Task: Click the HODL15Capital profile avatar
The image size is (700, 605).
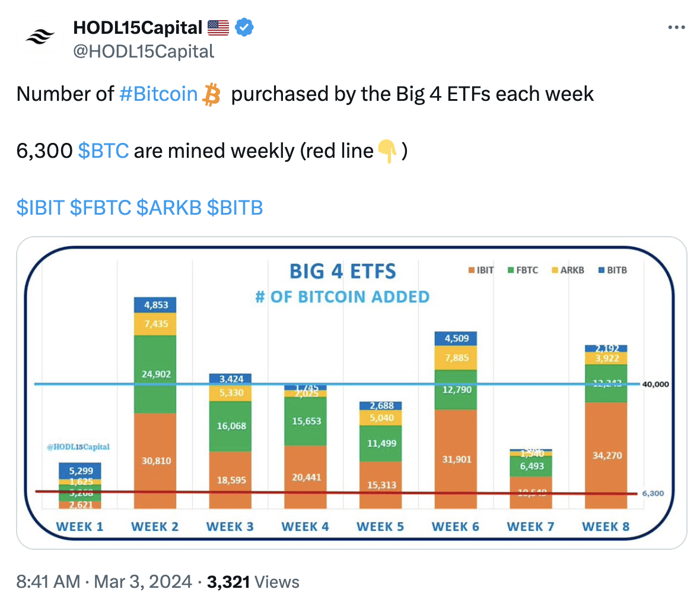Action: pyautogui.click(x=39, y=36)
